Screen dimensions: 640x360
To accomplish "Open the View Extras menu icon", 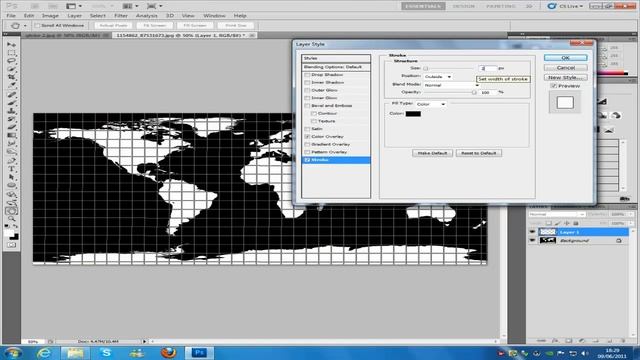I will pyautogui.click(x=74, y=6).
